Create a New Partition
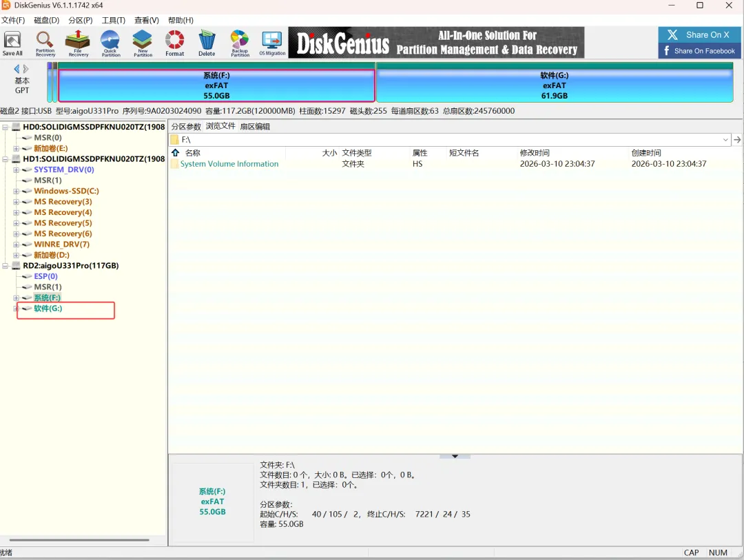The height and width of the screenshot is (560, 744). click(x=143, y=43)
